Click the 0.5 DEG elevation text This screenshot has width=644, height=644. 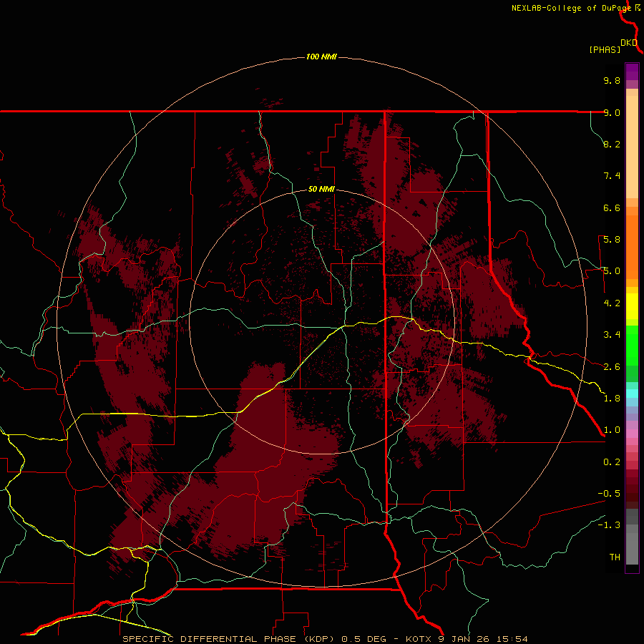point(364,639)
